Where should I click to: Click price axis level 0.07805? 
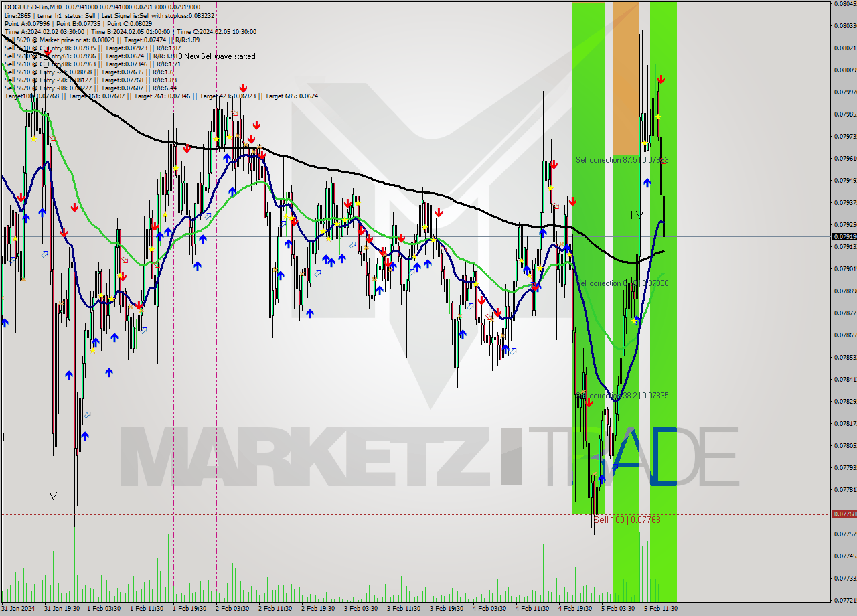pos(845,445)
